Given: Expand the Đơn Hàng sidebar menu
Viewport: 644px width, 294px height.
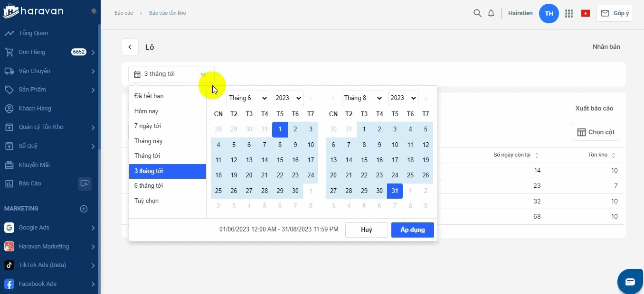Looking at the screenshot, I should coord(93,52).
